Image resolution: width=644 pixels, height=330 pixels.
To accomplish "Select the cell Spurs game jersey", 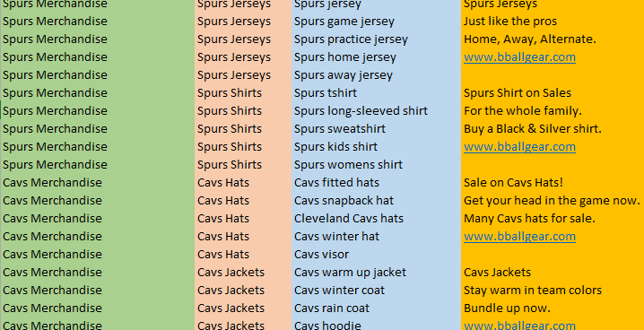I will (x=376, y=22).
